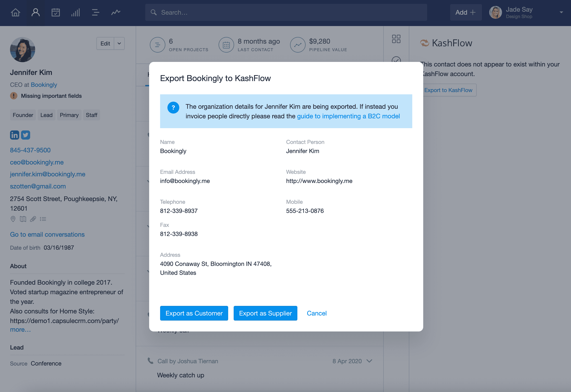Click the guide to implementing B2C link
The height and width of the screenshot is (392, 571).
(x=348, y=116)
